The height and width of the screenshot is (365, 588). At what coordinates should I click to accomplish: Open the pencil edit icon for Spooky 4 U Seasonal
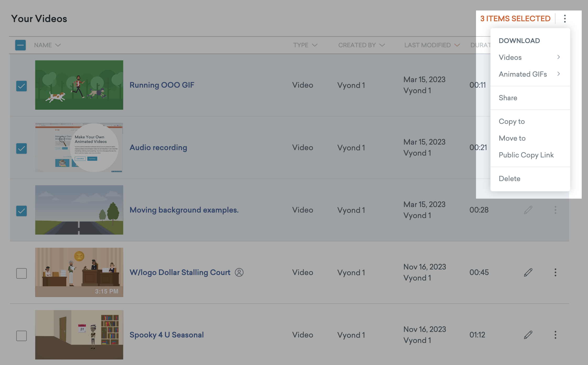528,335
